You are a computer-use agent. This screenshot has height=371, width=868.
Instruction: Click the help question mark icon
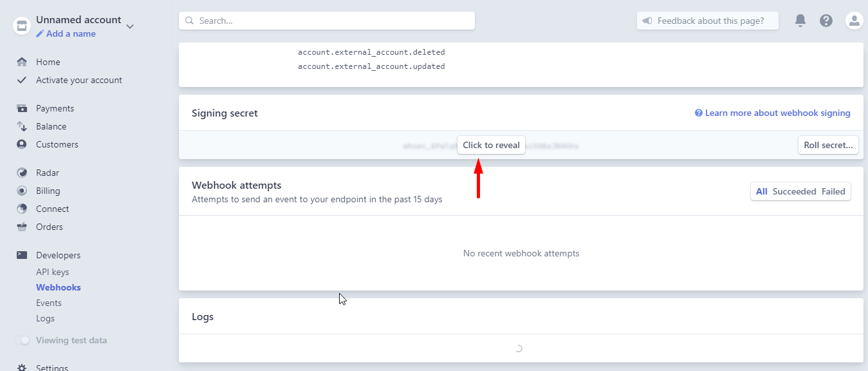pyautogui.click(x=826, y=21)
